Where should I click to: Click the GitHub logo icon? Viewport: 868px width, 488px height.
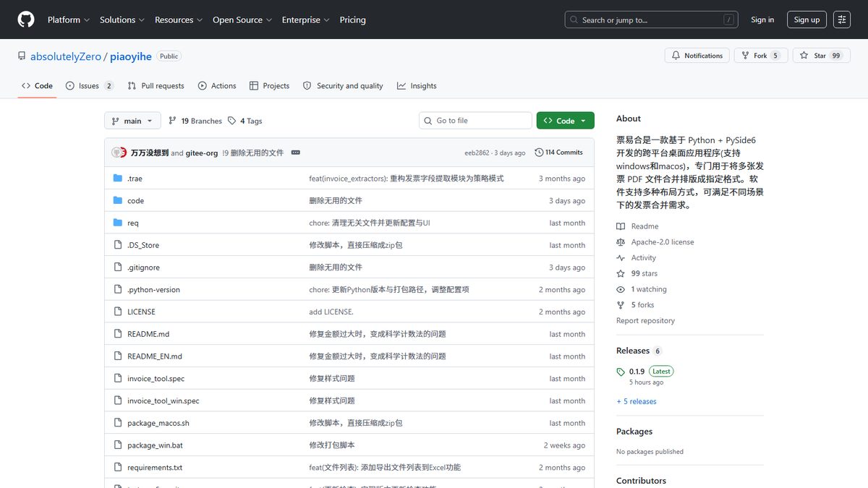pyautogui.click(x=26, y=20)
